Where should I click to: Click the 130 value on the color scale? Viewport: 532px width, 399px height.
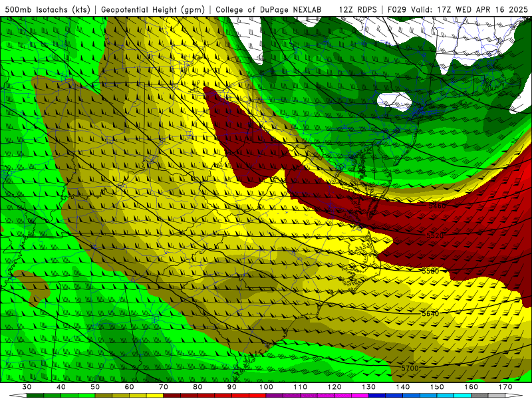click(x=368, y=387)
